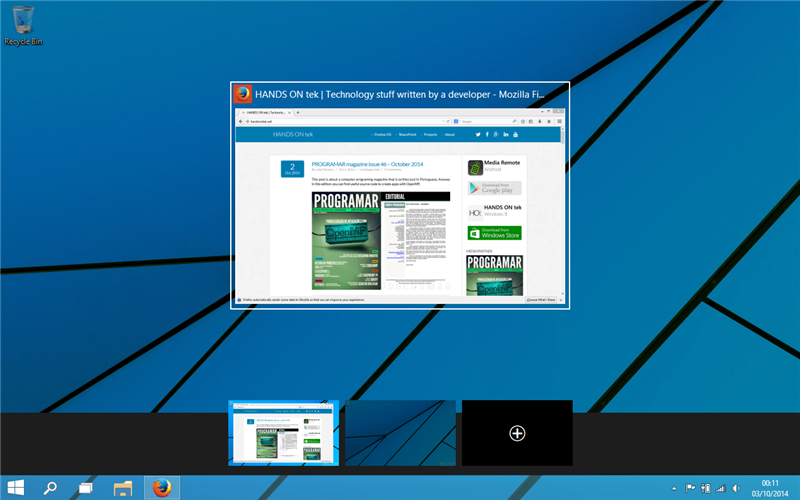This screenshot has width=800, height=500.
Task: Open the Windows Start menu
Action: coord(14,488)
